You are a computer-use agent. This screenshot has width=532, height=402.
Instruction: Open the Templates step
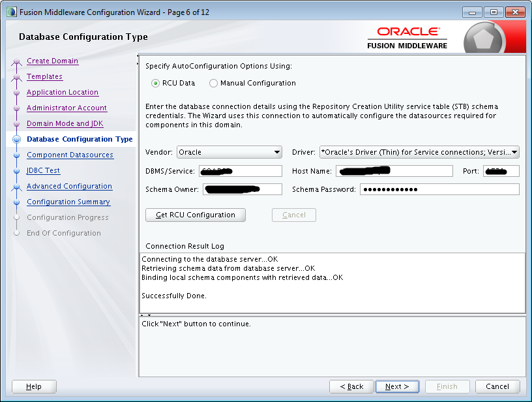(44, 76)
